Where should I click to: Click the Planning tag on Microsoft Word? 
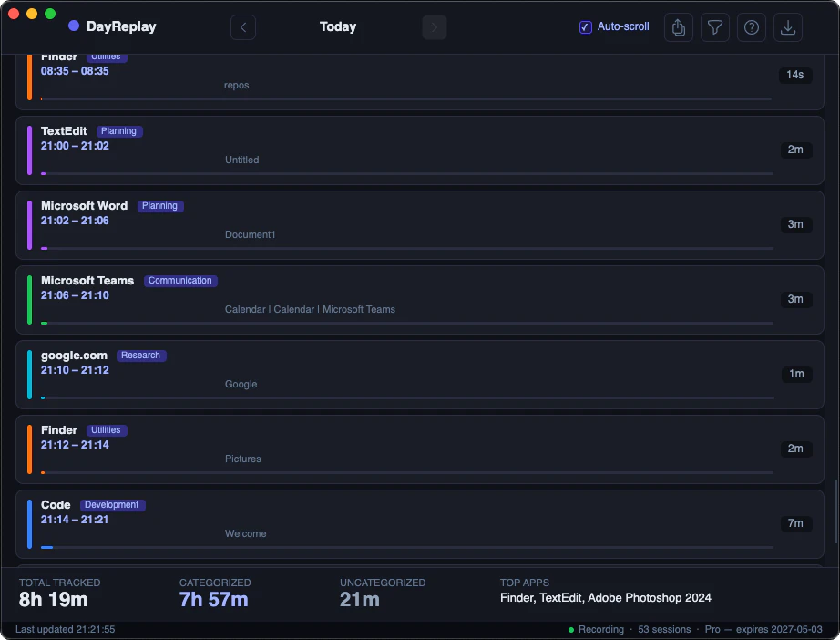pos(160,206)
